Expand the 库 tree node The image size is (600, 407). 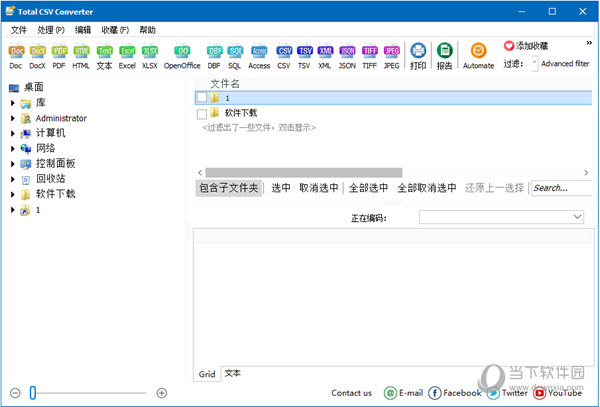tap(13, 103)
